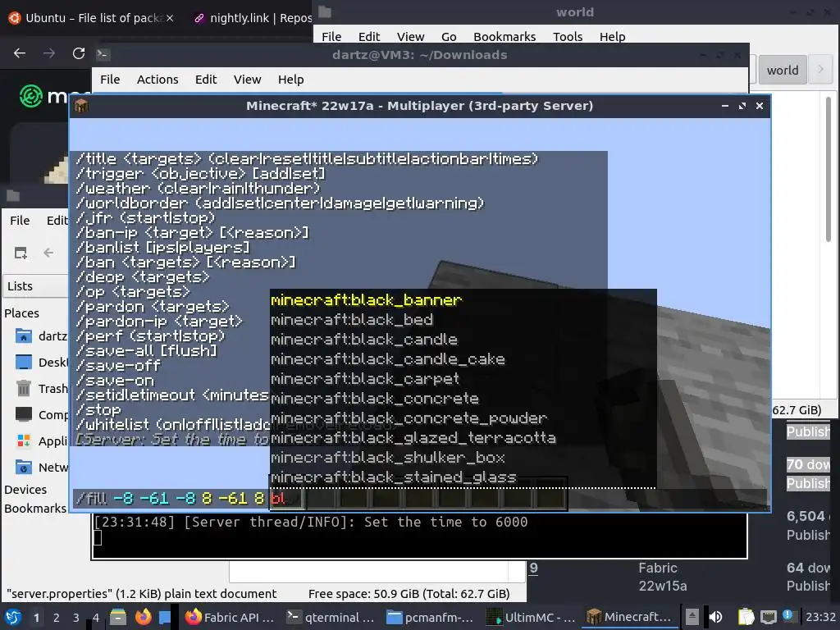This screenshot has height=630, width=840.
Task: Launch Firefox from panel quicklaunch
Action: point(143,617)
